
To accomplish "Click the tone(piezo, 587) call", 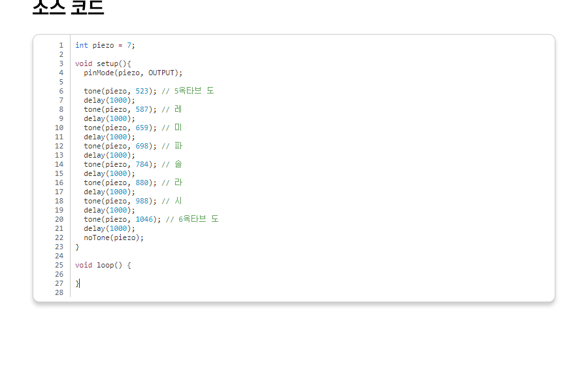I will click(x=120, y=109).
